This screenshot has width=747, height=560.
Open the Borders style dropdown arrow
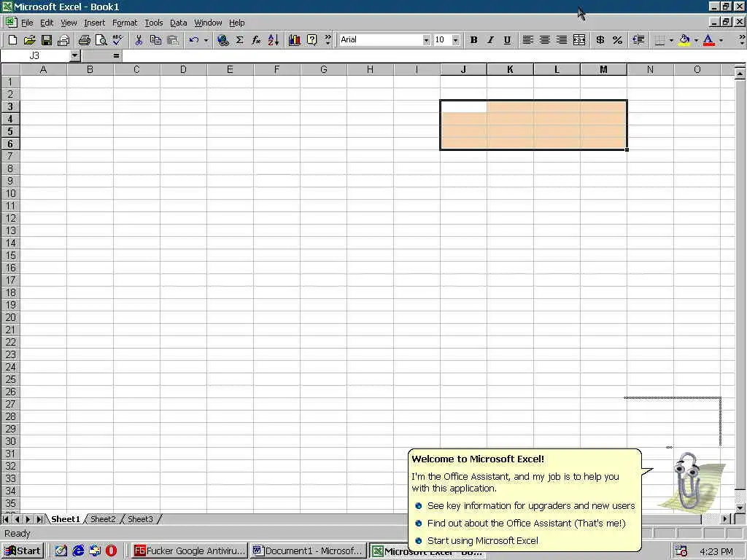click(x=671, y=40)
